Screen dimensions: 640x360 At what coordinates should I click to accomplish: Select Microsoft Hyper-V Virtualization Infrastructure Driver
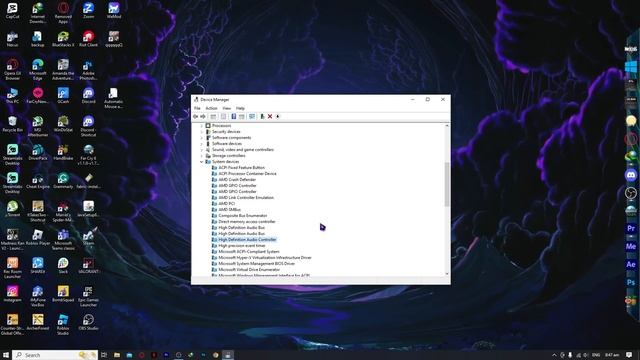264,258
